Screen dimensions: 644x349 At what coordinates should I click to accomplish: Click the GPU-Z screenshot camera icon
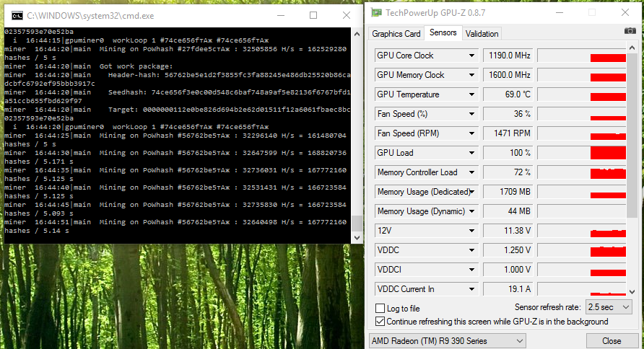tap(630, 30)
